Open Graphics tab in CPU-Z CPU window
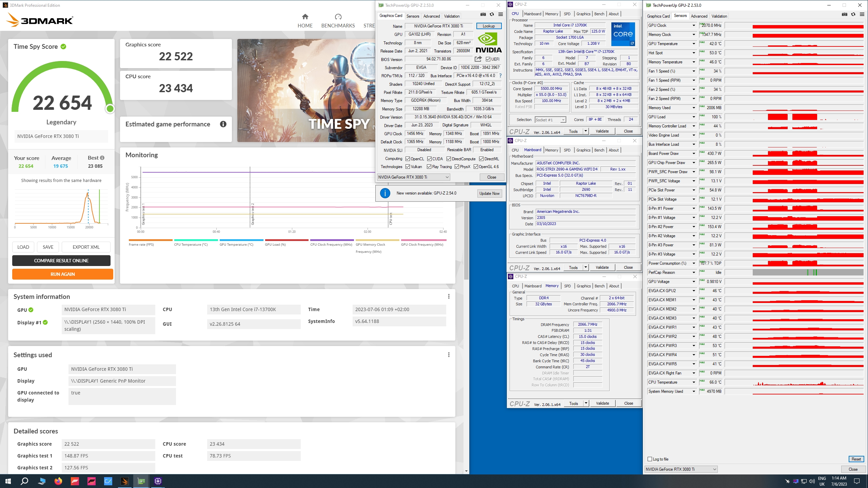 (583, 14)
